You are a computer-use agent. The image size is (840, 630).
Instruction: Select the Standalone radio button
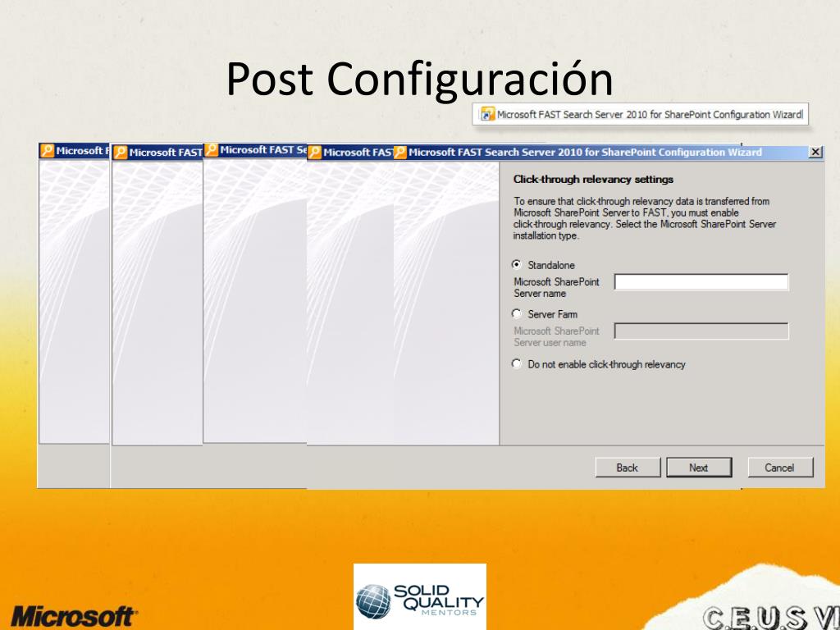(517, 265)
